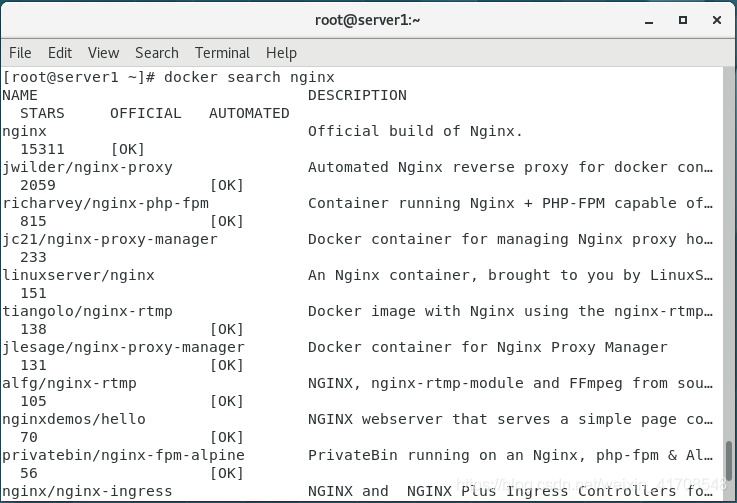Screen dimensions: 737x503
Task: Click the star count 131
Action: pos(33,365)
